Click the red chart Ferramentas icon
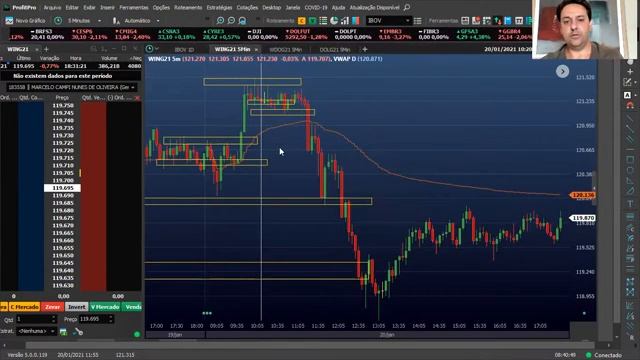 (x=476, y=21)
